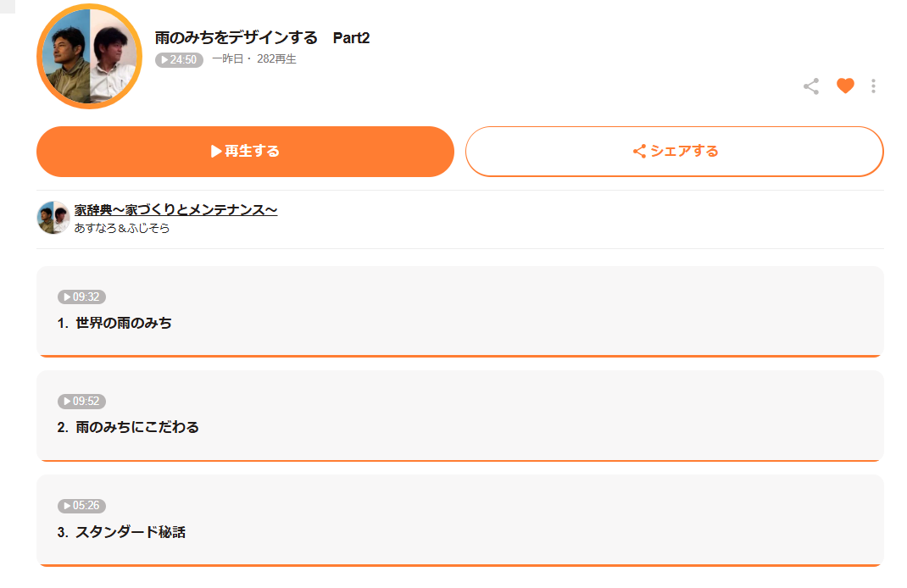Click the share glyph inside シェアする button
Screen dimensions: 907x588
(x=639, y=152)
